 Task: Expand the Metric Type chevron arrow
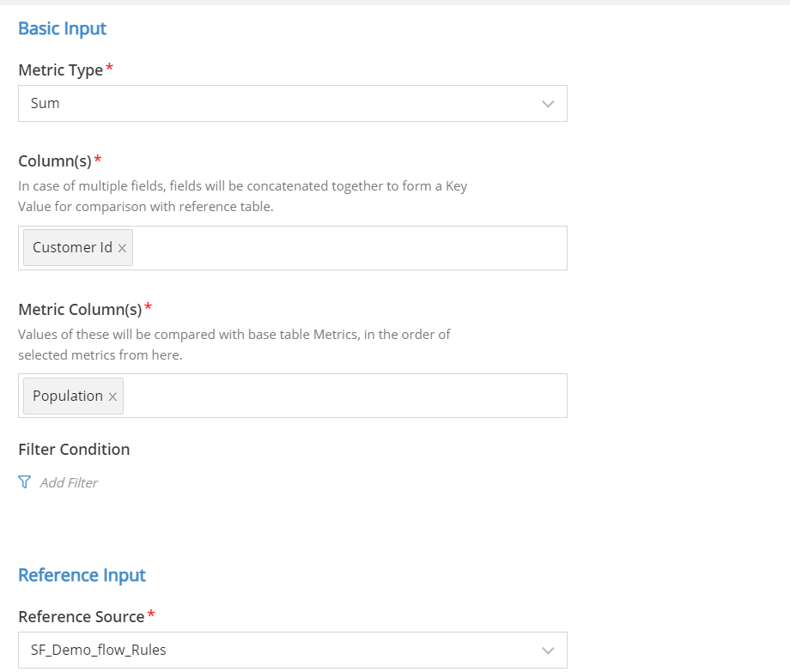[x=548, y=104]
